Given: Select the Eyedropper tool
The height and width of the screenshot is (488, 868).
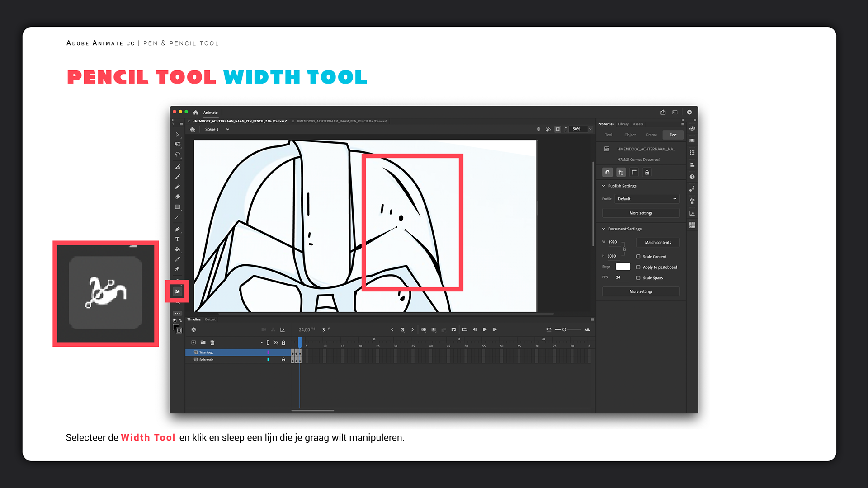Looking at the screenshot, I should click(x=177, y=259).
